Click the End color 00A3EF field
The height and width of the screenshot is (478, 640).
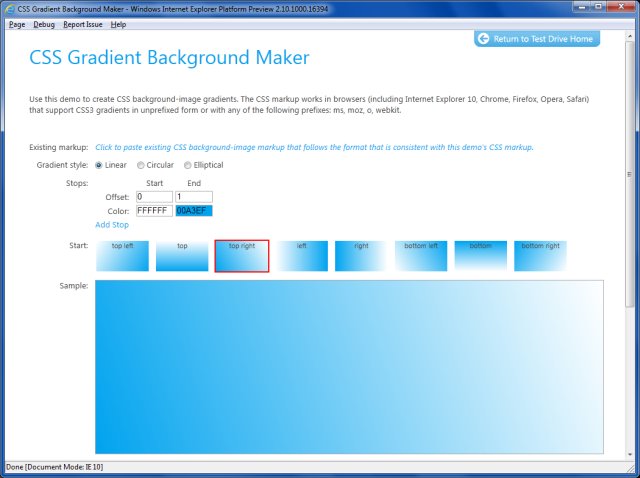(x=194, y=211)
